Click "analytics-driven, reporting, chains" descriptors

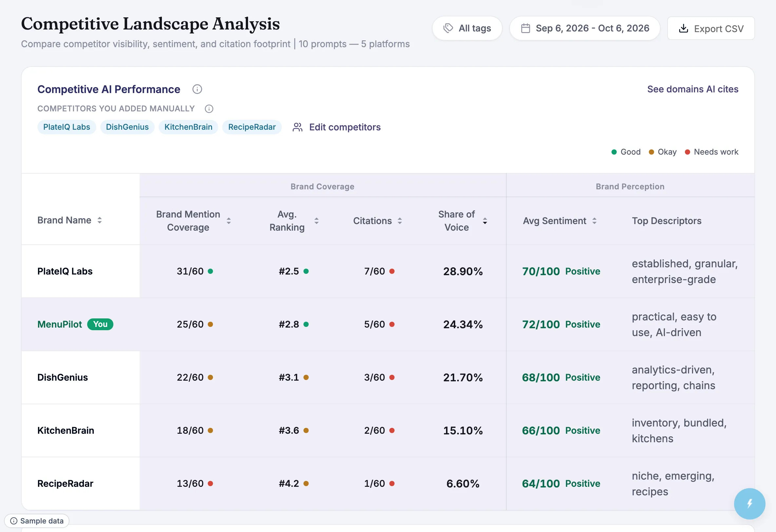(x=673, y=377)
